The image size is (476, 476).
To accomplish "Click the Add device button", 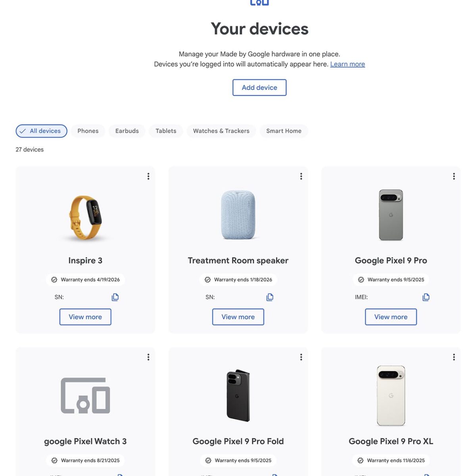I will pyautogui.click(x=259, y=88).
